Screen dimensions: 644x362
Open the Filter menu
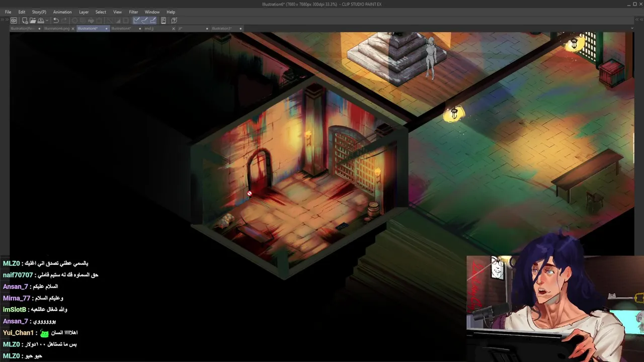pyautogui.click(x=133, y=12)
